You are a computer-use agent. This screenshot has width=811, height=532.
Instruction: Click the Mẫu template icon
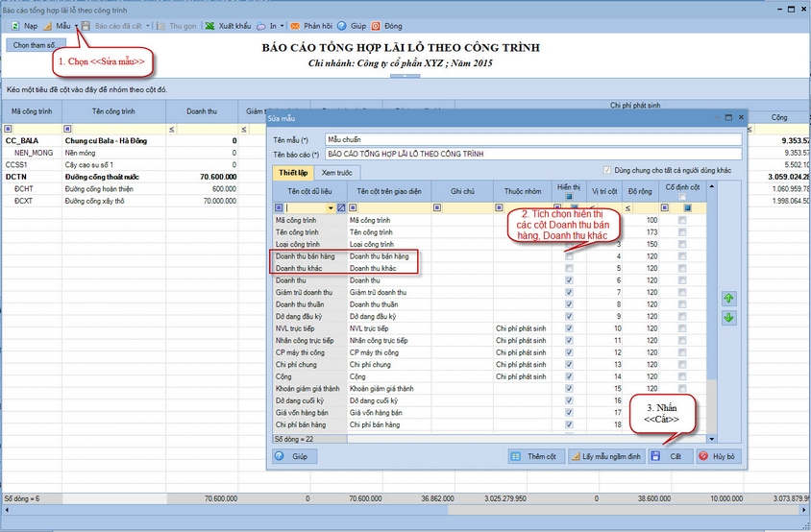(47, 26)
